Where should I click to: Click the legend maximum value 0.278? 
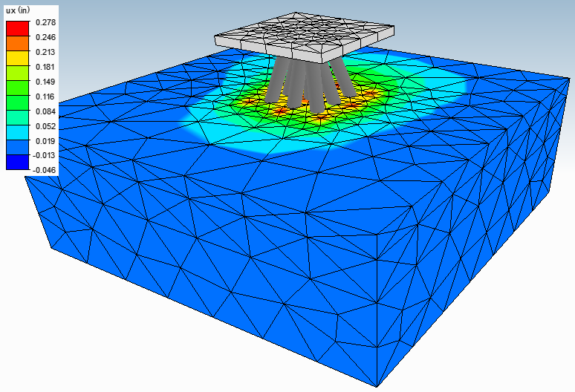(x=45, y=22)
